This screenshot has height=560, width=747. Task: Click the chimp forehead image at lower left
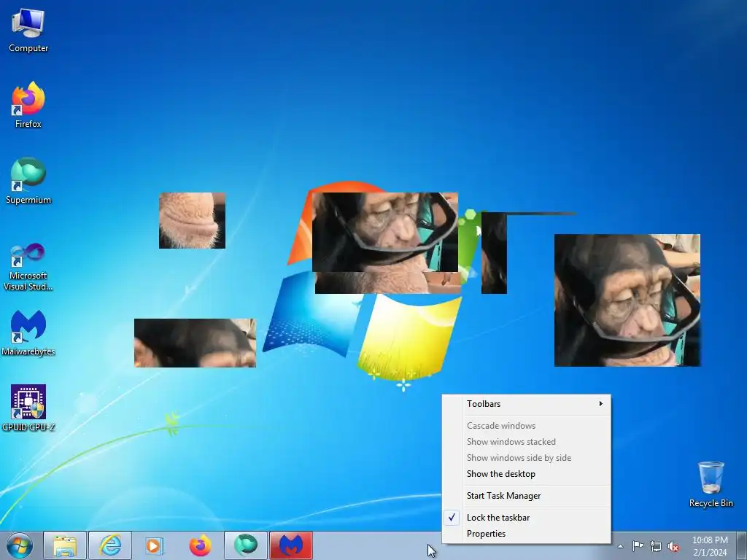tap(195, 343)
